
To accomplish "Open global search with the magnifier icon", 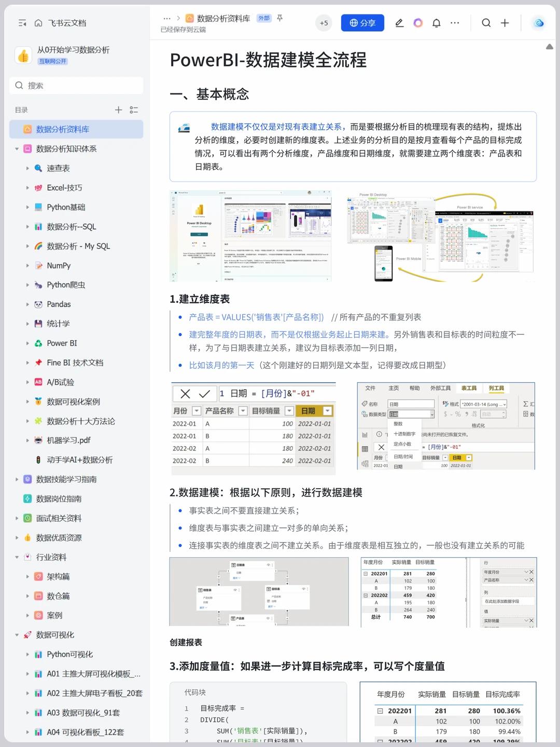I will click(485, 23).
